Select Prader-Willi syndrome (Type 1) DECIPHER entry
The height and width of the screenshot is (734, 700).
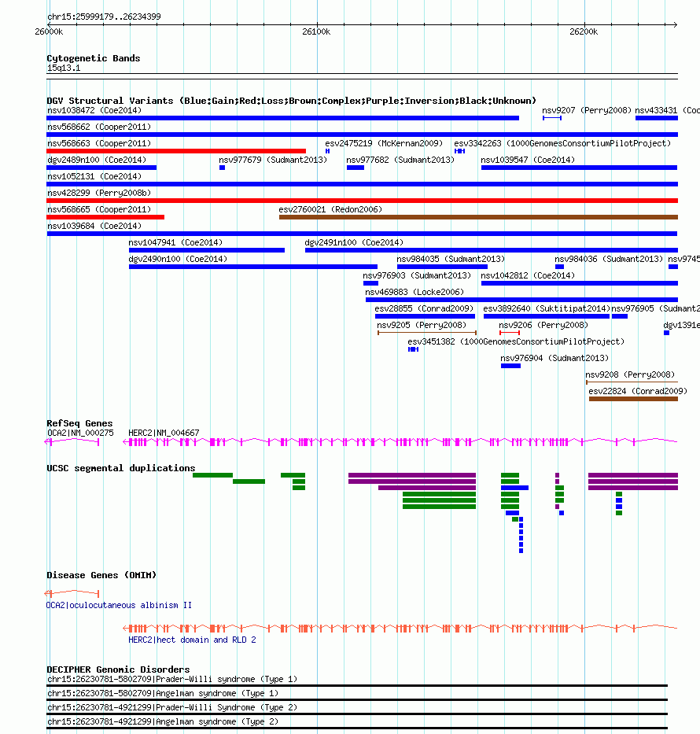point(172,679)
